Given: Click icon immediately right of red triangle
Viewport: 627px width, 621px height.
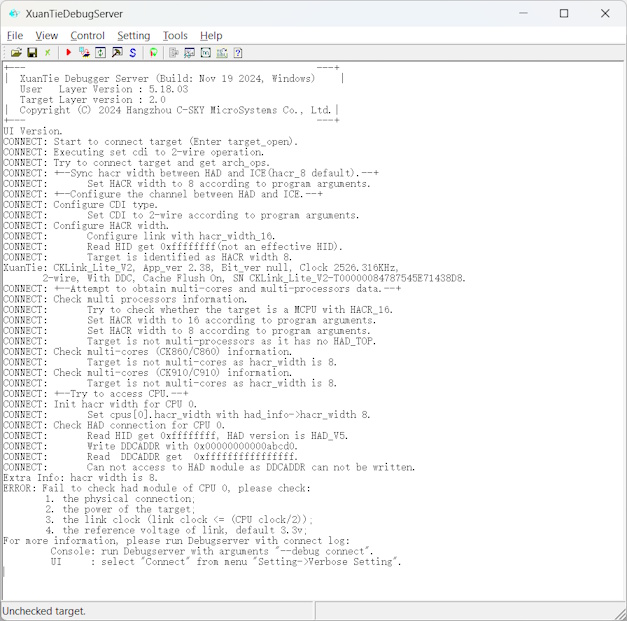Looking at the screenshot, I should 84,52.
